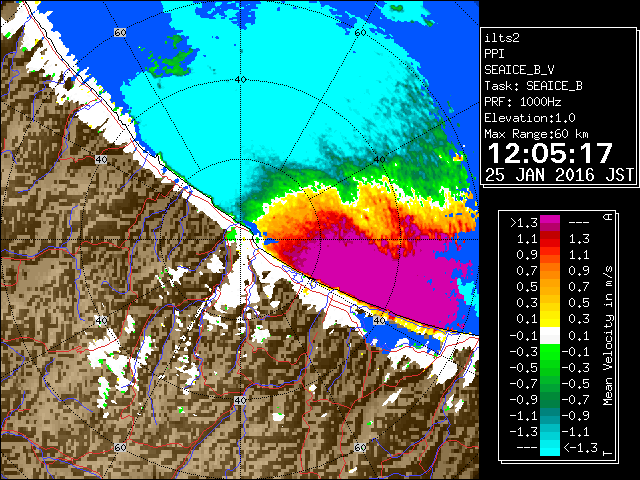Click the 'A' letter atop the legend

click(x=608, y=217)
